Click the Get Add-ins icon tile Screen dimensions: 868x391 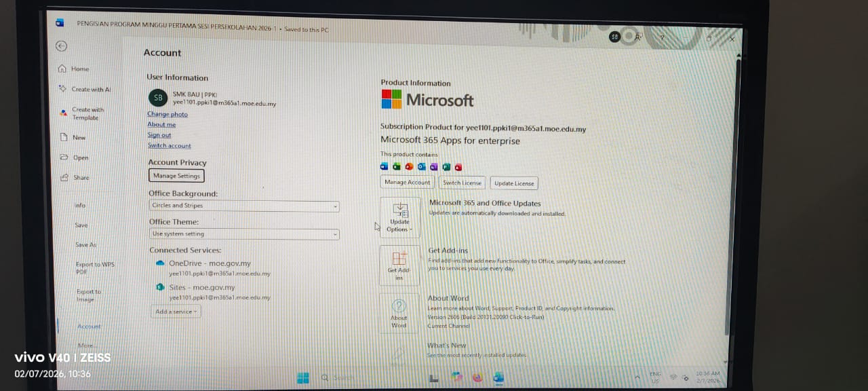pyautogui.click(x=399, y=264)
